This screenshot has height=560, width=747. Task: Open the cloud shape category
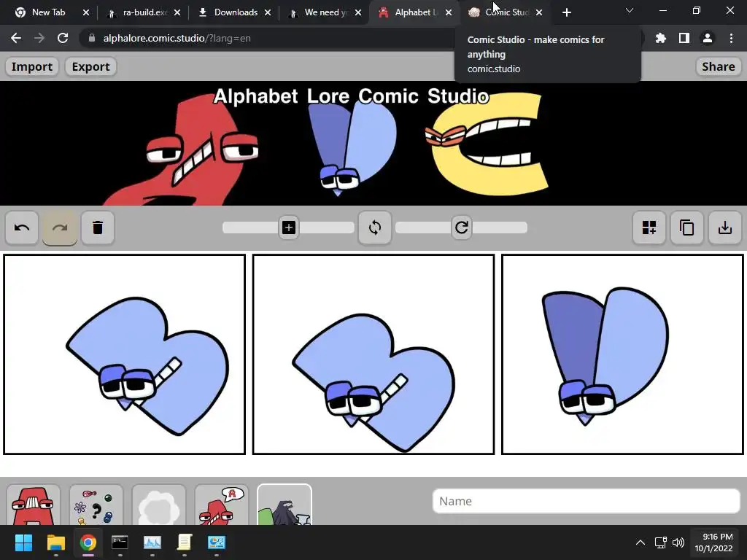pyautogui.click(x=158, y=505)
